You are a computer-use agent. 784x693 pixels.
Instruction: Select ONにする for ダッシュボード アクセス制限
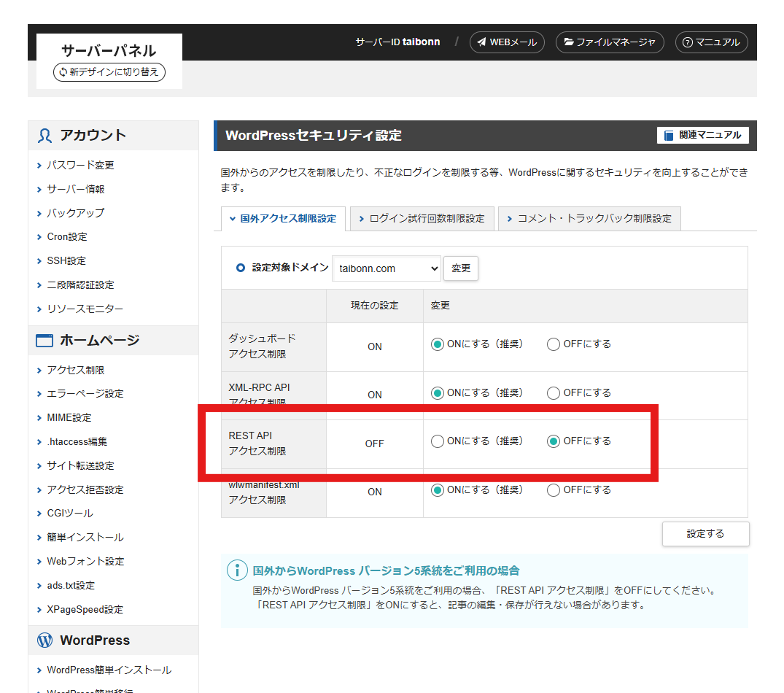(438, 344)
